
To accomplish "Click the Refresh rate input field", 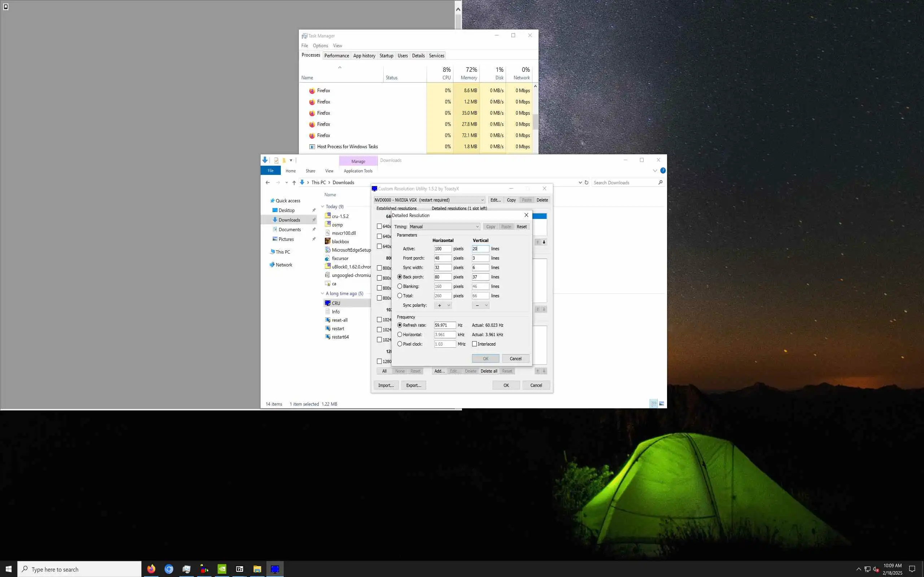I will pos(444,325).
